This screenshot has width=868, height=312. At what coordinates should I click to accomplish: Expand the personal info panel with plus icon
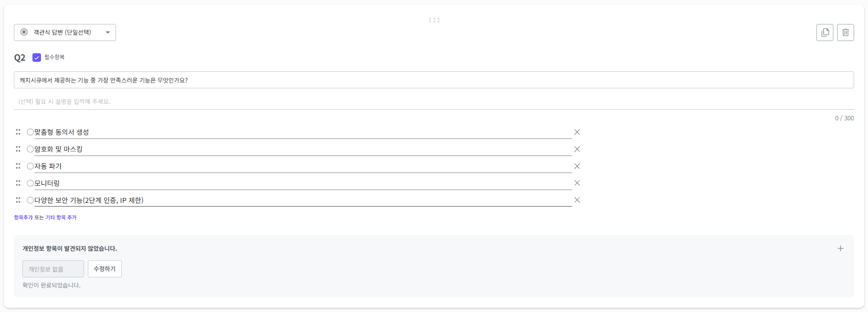click(x=840, y=249)
